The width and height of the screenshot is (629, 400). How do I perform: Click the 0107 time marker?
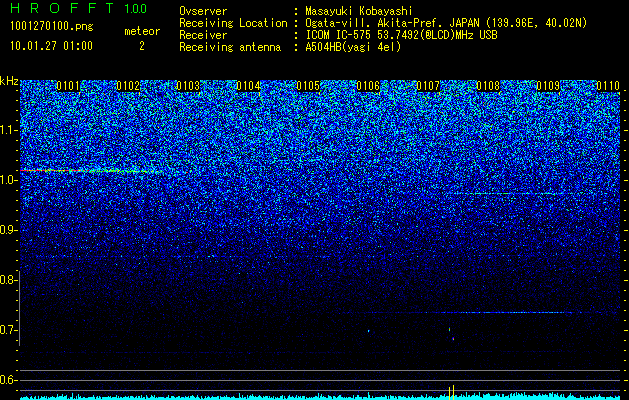tap(428, 86)
